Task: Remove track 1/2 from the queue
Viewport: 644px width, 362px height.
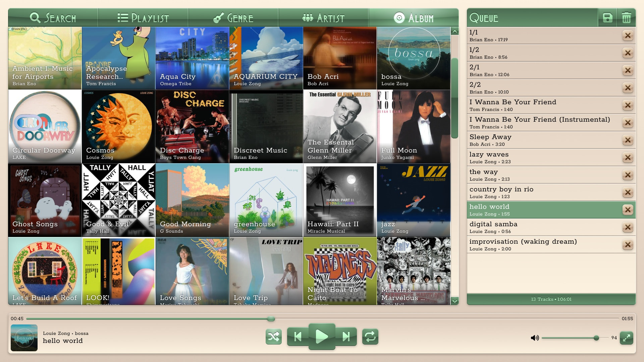Action: tap(628, 53)
